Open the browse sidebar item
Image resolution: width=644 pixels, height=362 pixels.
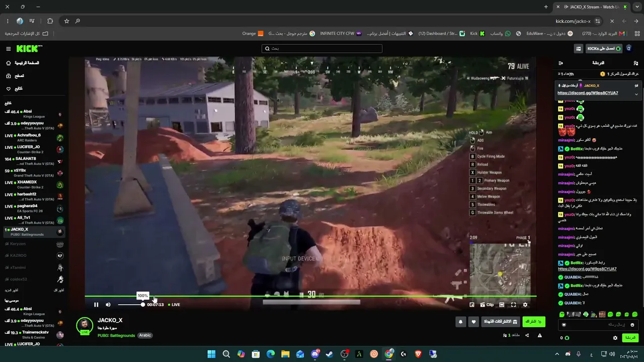tap(33, 76)
